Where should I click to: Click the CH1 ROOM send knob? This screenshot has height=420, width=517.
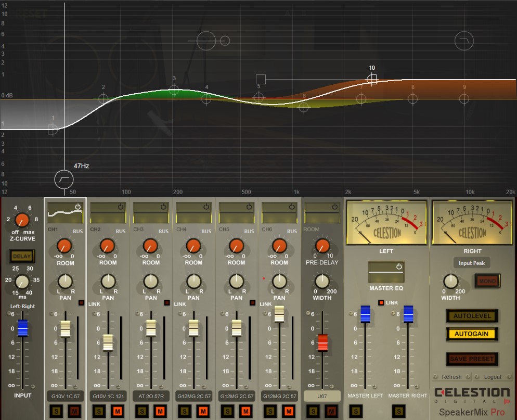[x=64, y=246]
